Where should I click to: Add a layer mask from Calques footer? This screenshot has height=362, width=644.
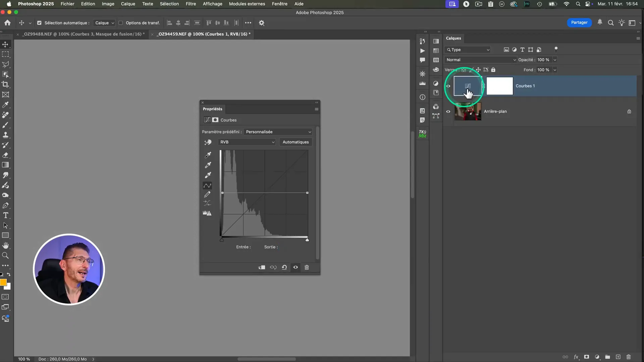[586, 357]
